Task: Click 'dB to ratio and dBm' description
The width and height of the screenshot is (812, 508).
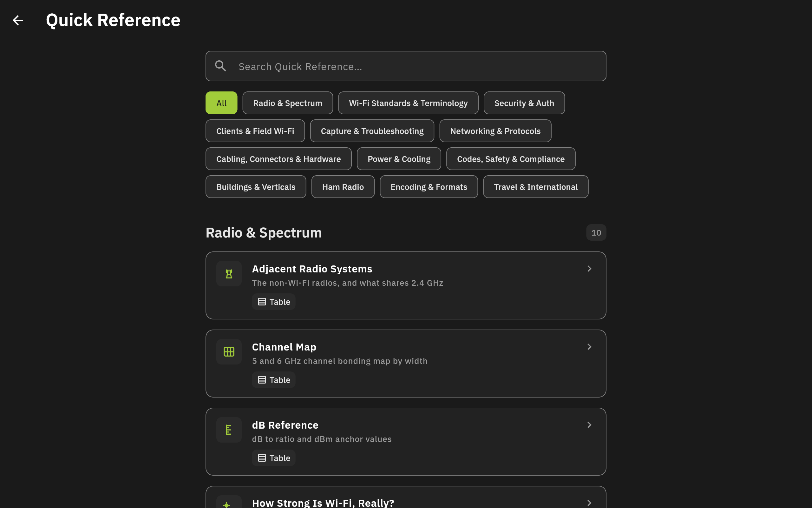Action: point(321,439)
